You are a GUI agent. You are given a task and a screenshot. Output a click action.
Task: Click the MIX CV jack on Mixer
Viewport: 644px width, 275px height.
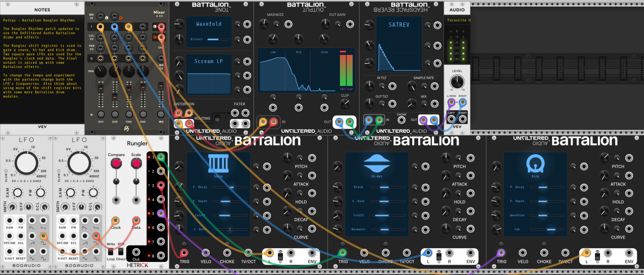tap(161, 59)
